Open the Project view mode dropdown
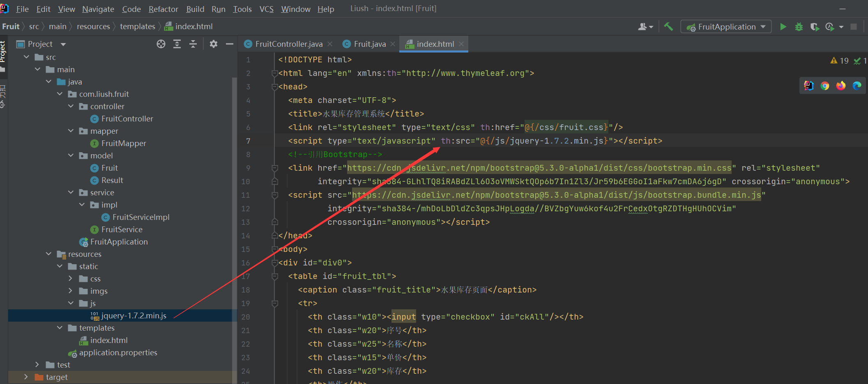The image size is (868, 384). (62, 43)
